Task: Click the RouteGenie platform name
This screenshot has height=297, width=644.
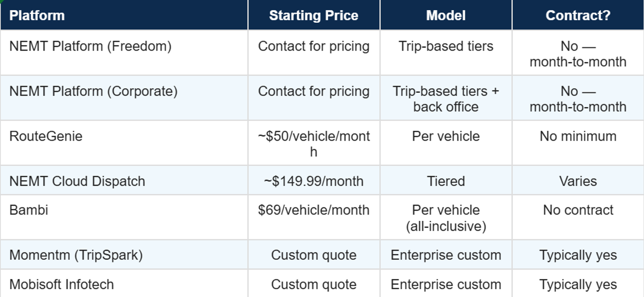Action: [x=46, y=136]
